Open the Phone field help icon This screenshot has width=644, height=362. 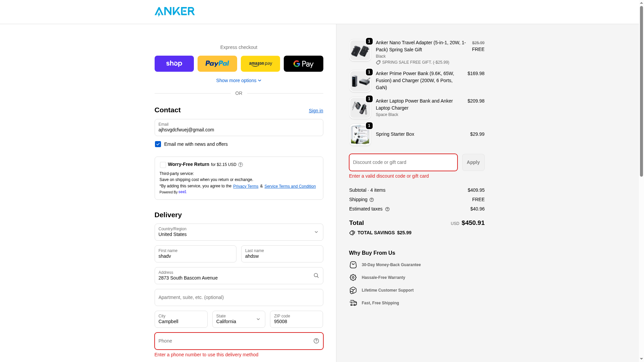click(x=316, y=341)
